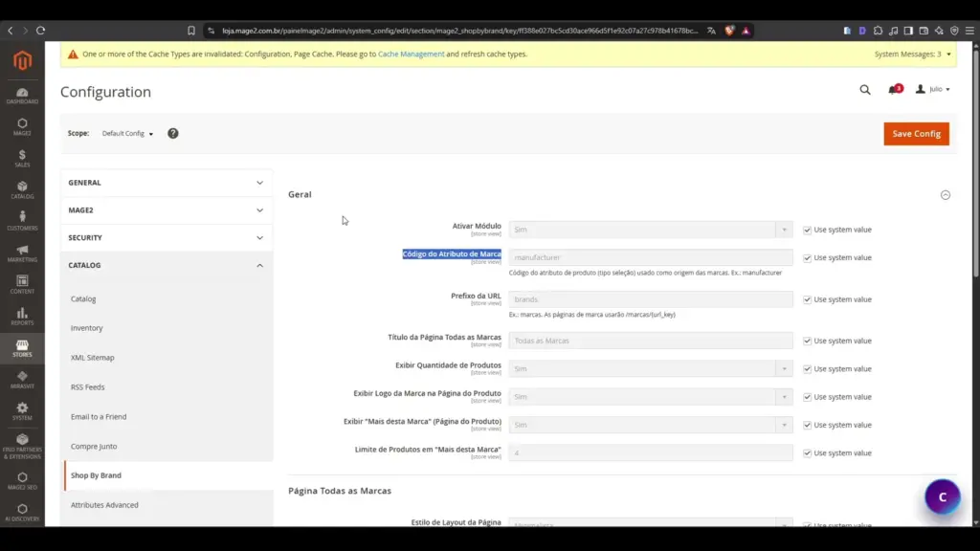The height and width of the screenshot is (551, 980).
Task: Collapse the CATALOG config section
Action: 167,265
